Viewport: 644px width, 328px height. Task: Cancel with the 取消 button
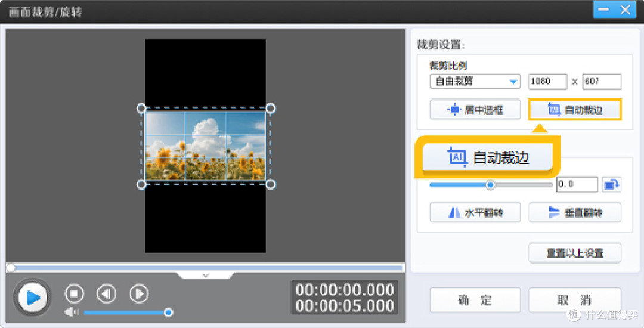pos(575,300)
